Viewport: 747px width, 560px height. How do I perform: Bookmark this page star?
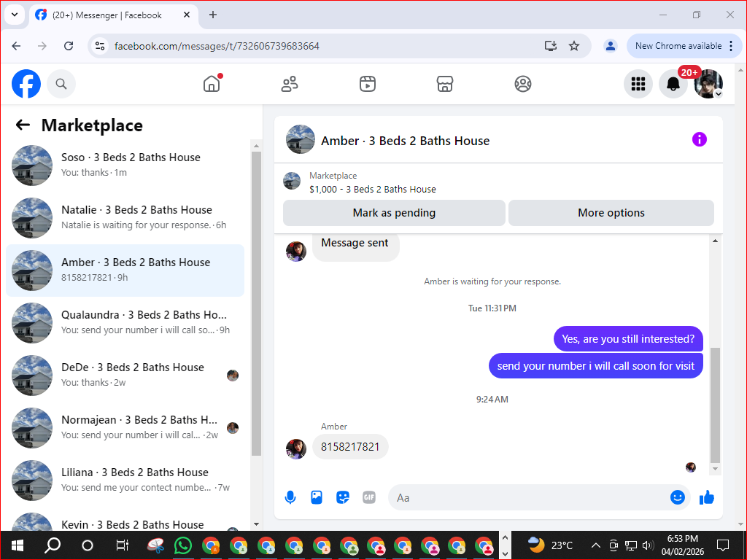tap(574, 46)
